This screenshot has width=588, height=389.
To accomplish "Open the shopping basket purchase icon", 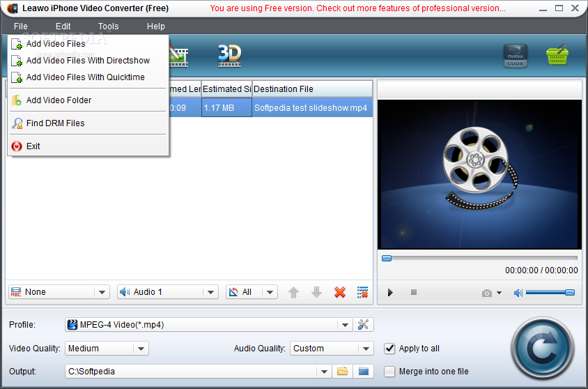I will point(557,55).
